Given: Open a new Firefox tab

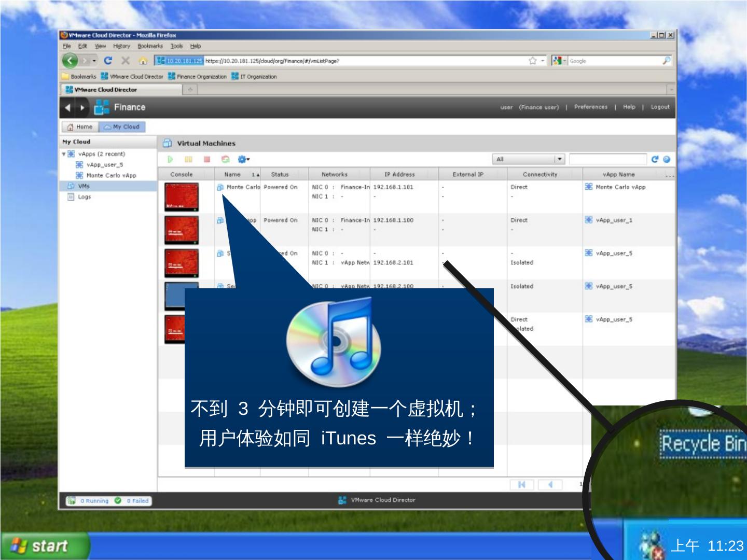Looking at the screenshot, I should click(x=190, y=90).
